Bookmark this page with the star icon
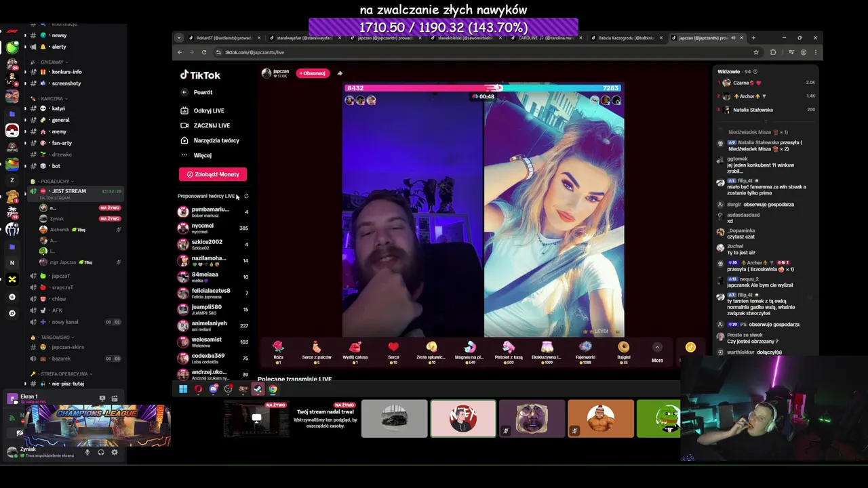Screen dimensions: 868x488 (755, 52)
